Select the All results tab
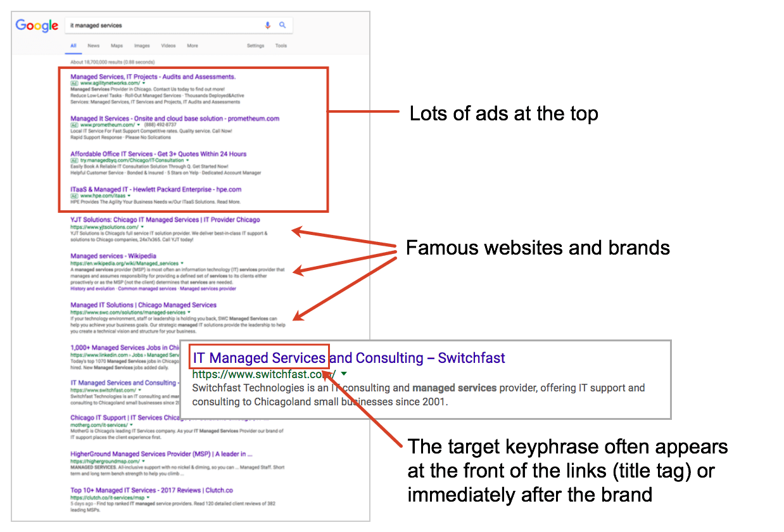Image resolution: width=784 pixels, height=532 pixels. [73, 46]
